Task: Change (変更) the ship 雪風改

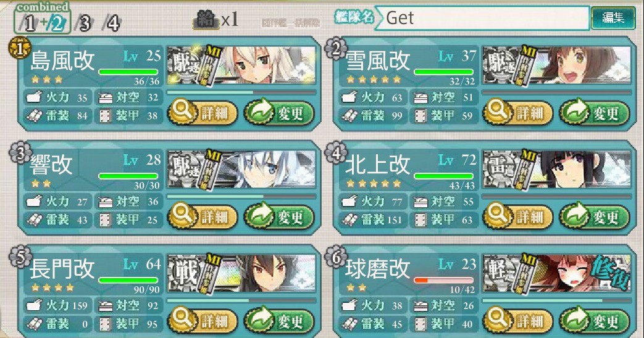Action: tap(595, 112)
